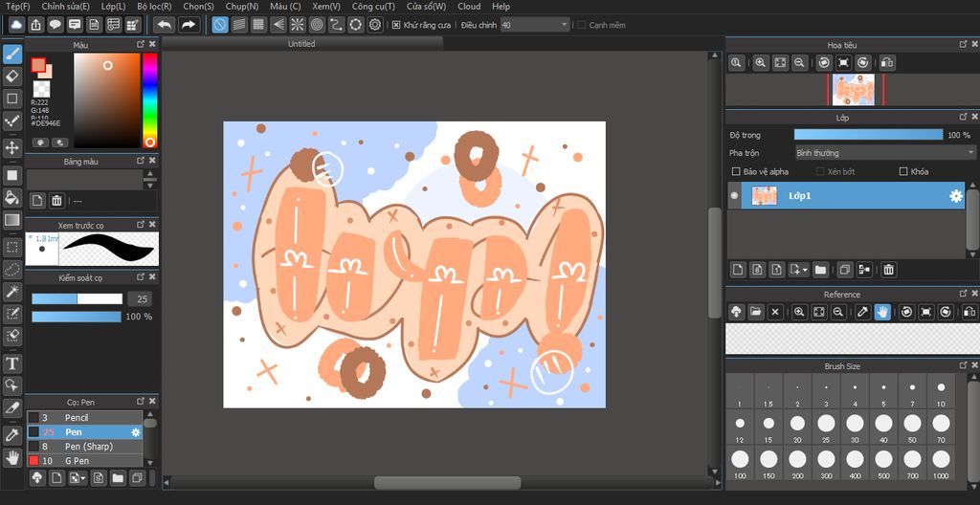Click the hue spectrum bar
Screen dimensions: 980x505
point(150,100)
